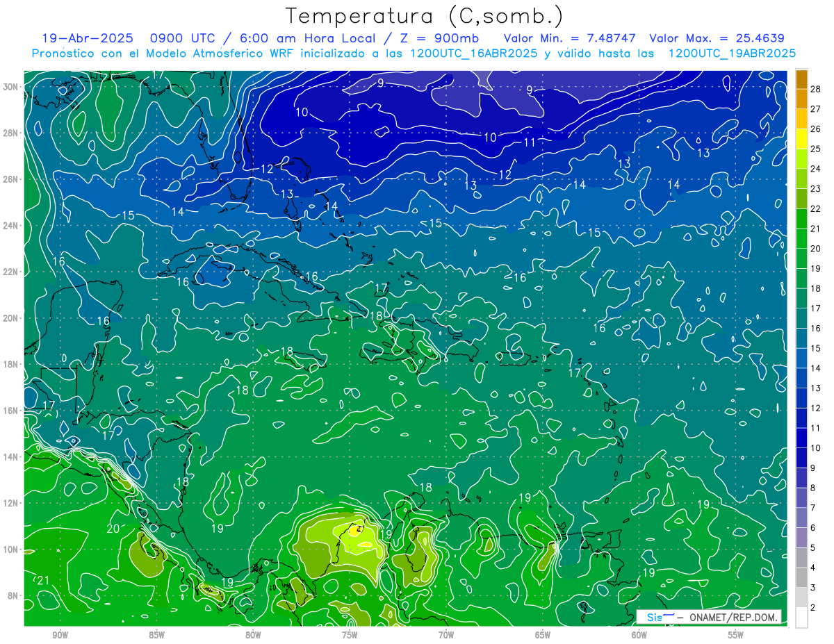Click the "28N" latitude axis label
The image size is (834, 644).
(x=11, y=133)
